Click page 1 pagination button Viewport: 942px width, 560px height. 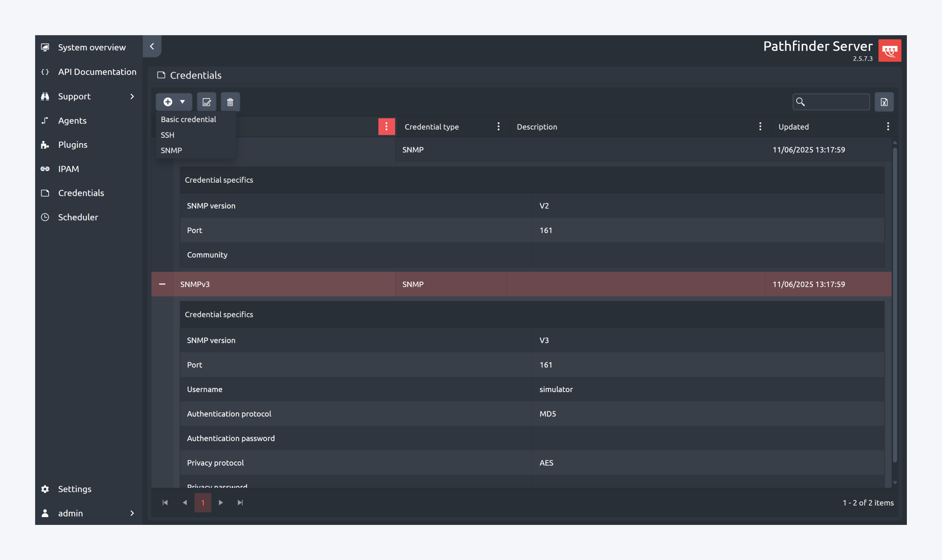tap(203, 503)
